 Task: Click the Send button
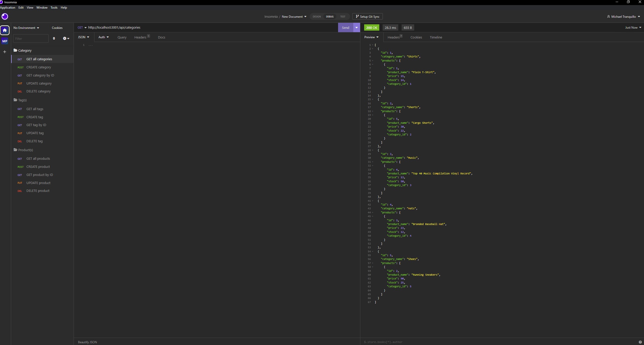click(345, 27)
